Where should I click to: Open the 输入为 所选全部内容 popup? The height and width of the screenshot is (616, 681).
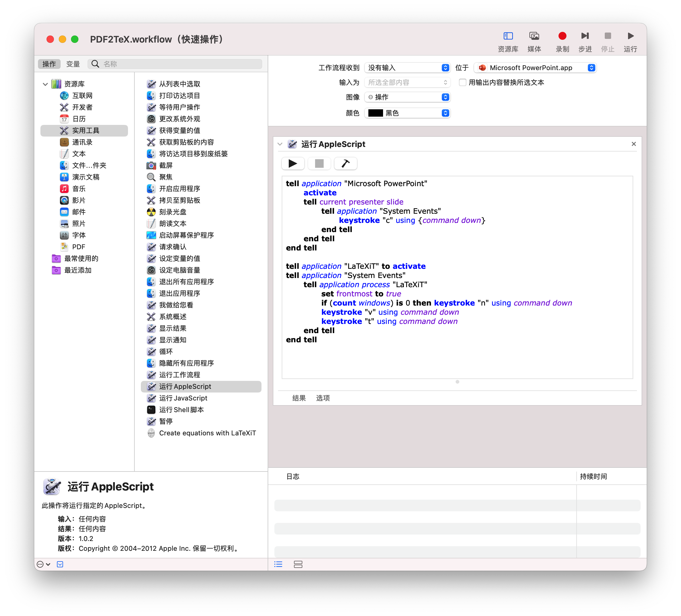[x=407, y=82]
